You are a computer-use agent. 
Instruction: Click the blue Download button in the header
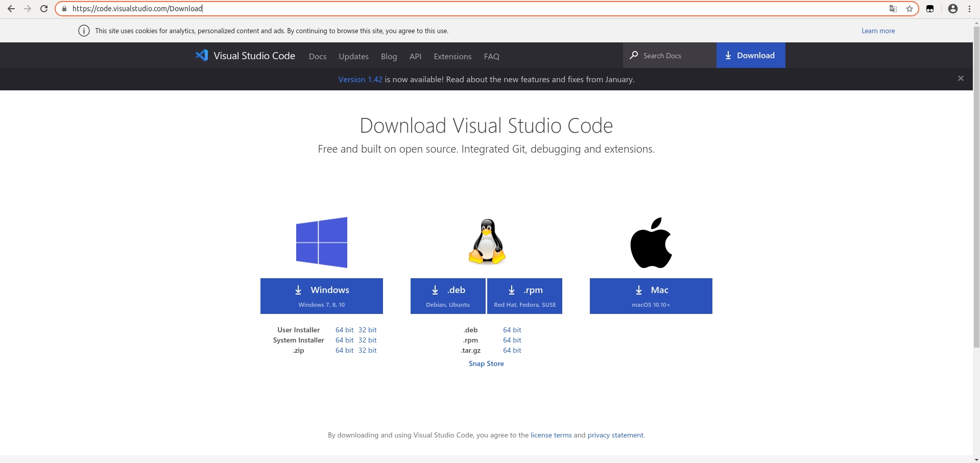pos(750,55)
